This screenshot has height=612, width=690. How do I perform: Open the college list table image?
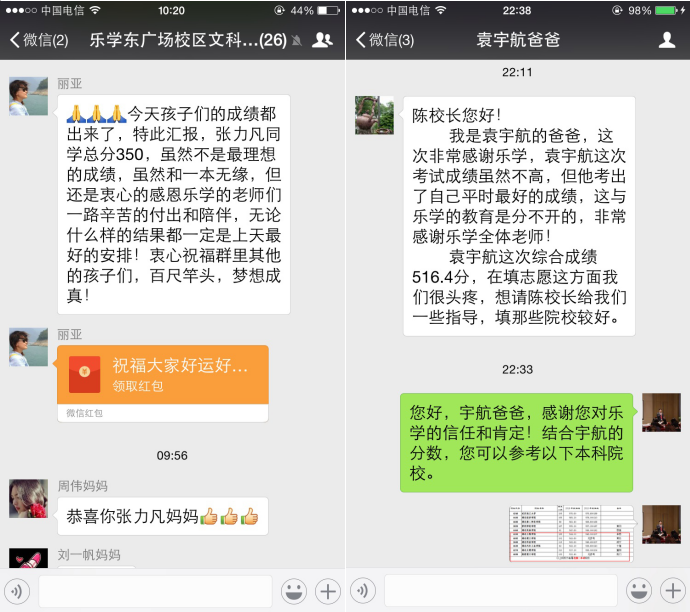tap(571, 534)
